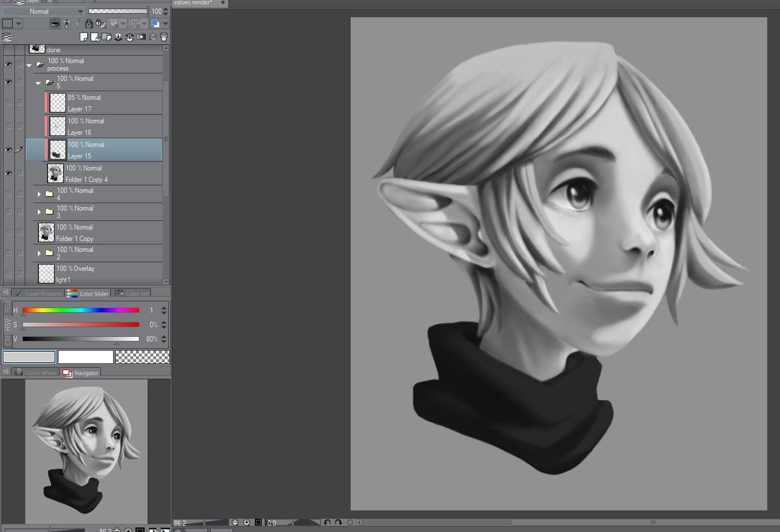
Task: Expand folder 4
Action: 39,195
